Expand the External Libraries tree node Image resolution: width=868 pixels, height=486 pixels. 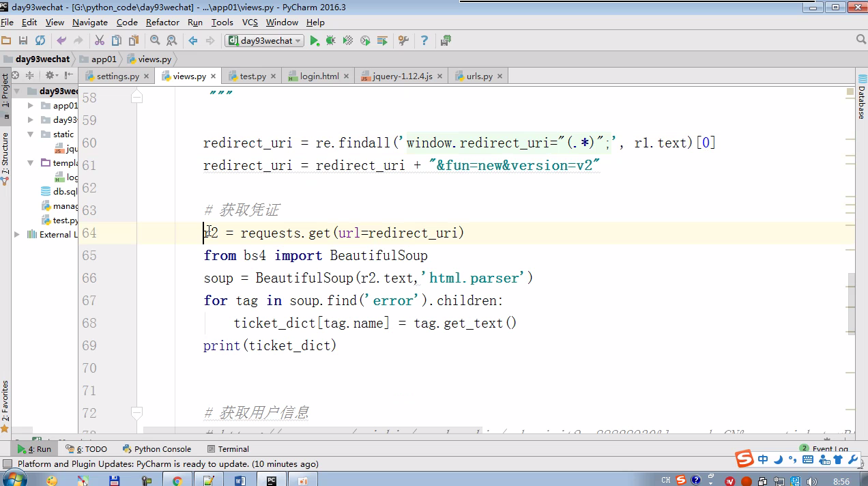point(17,234)
